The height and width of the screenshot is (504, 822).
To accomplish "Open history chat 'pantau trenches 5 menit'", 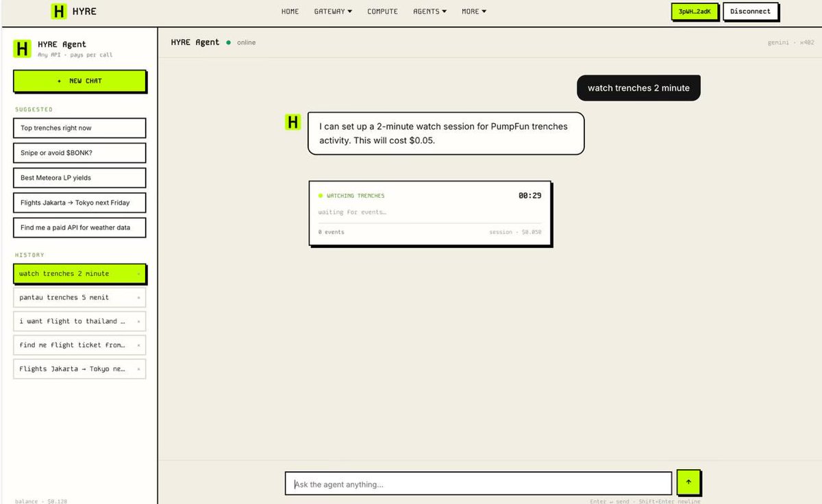I will click(79, 298).
